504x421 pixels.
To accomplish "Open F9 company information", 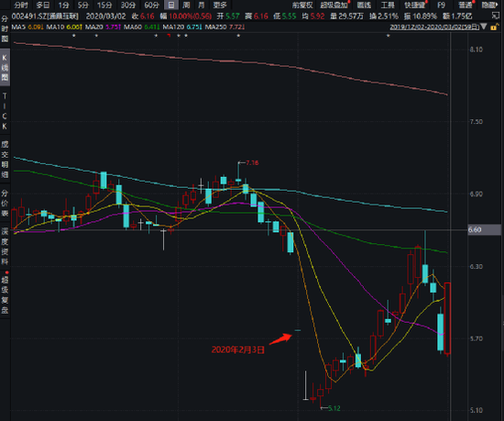I will [442, 6].
